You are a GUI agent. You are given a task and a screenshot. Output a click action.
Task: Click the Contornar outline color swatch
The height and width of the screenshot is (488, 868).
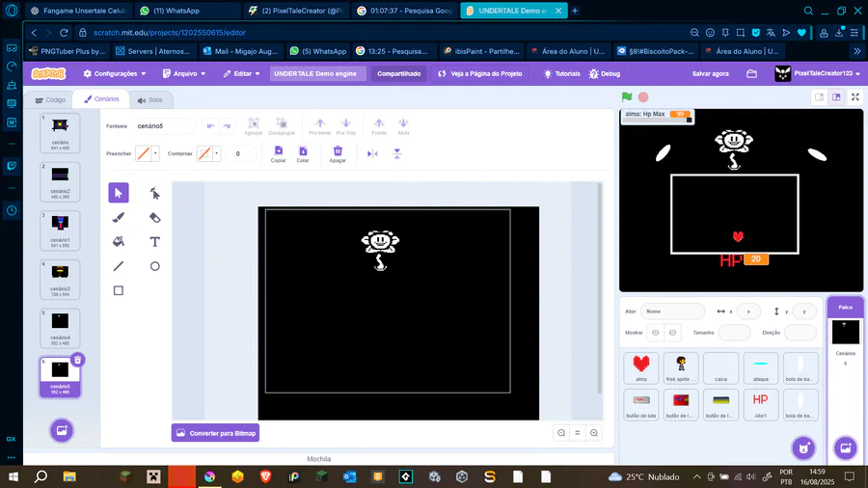pos(204,153)
